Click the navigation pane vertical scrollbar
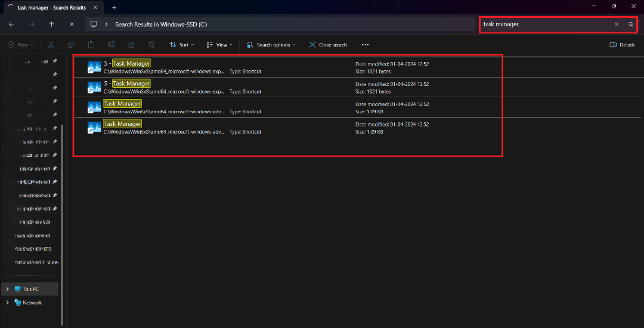 pos(63,225)
